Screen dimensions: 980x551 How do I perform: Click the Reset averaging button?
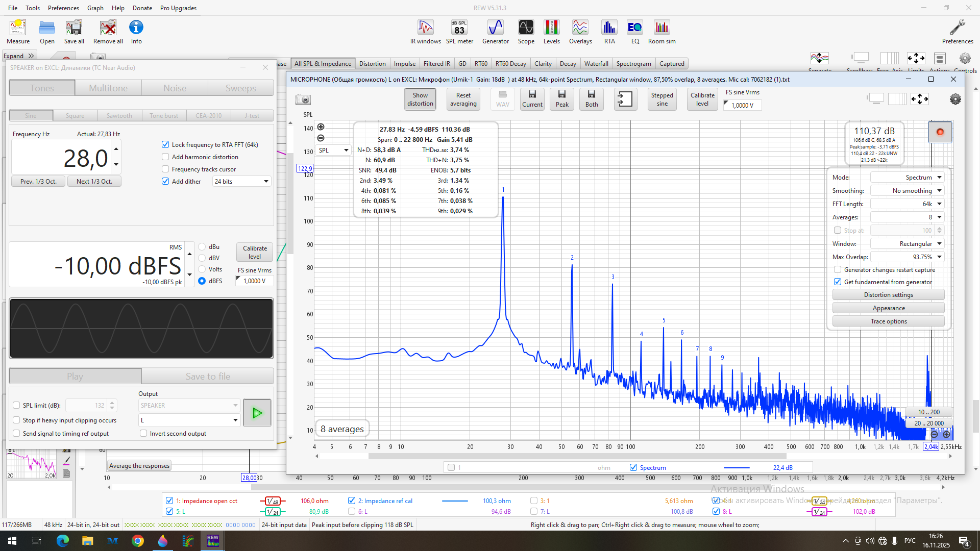pos(463,99)
